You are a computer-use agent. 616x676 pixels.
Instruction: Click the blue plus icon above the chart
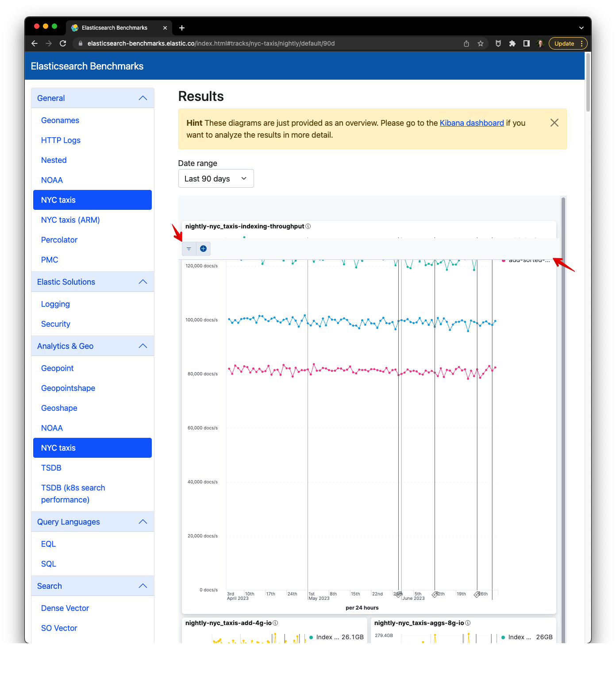point(203,248)
